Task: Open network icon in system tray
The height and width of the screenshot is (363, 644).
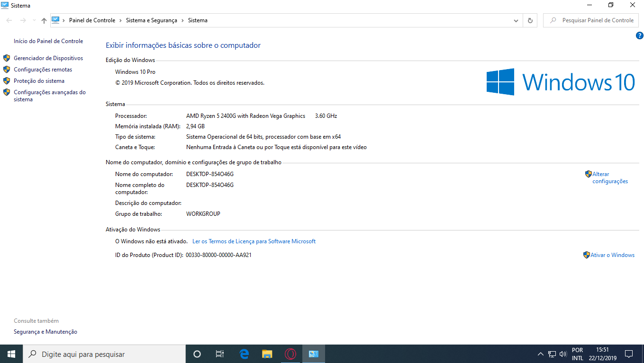Action: [552, 354]
